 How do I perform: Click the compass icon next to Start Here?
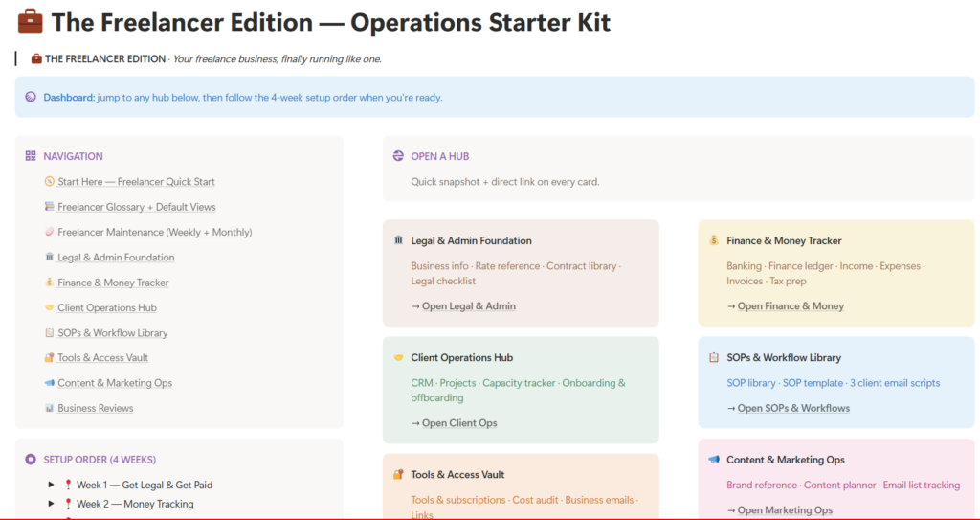(50, 181)
